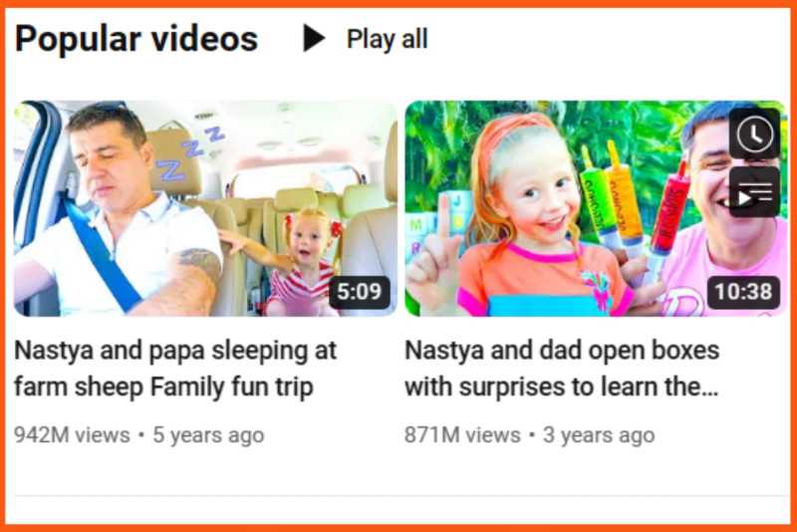Open the sleeping papa car video thumbnail
The image size is (797, 532).
pos(205,208)
